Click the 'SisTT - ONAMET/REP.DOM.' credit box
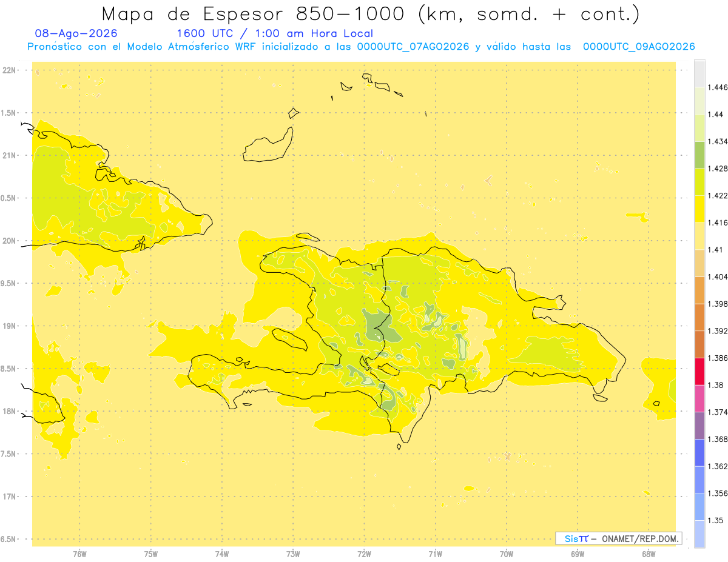Image resolution: width=728 pixels, height=562 pixels. [618, 538]
